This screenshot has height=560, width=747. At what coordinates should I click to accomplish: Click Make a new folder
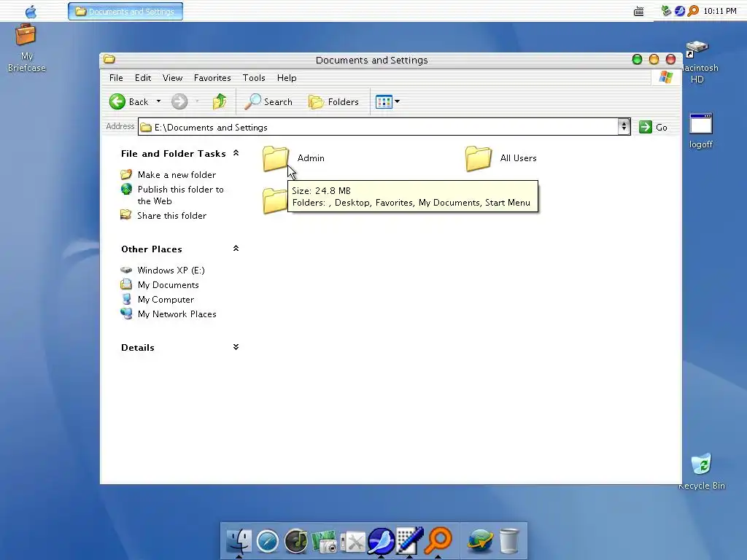pyautogui.click(x=177, y=175)
